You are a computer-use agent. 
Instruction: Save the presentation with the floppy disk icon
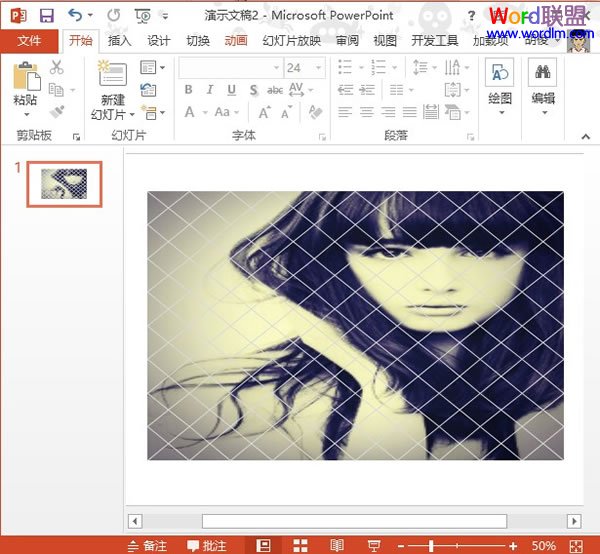tap(47, 16)
